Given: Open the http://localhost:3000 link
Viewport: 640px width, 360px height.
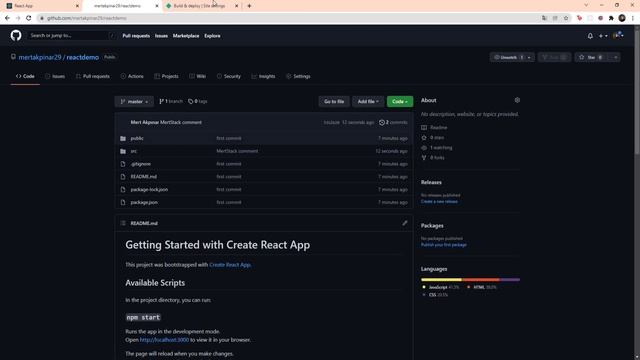Looking at the screenshot, I should click(164, 340).
